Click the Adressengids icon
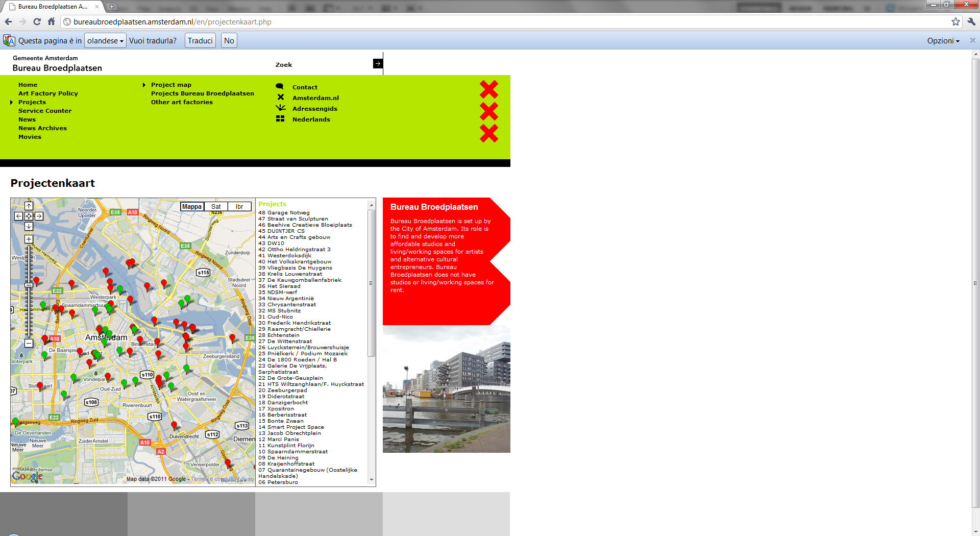Screen dimensions: 980x536 coord(280,108)
